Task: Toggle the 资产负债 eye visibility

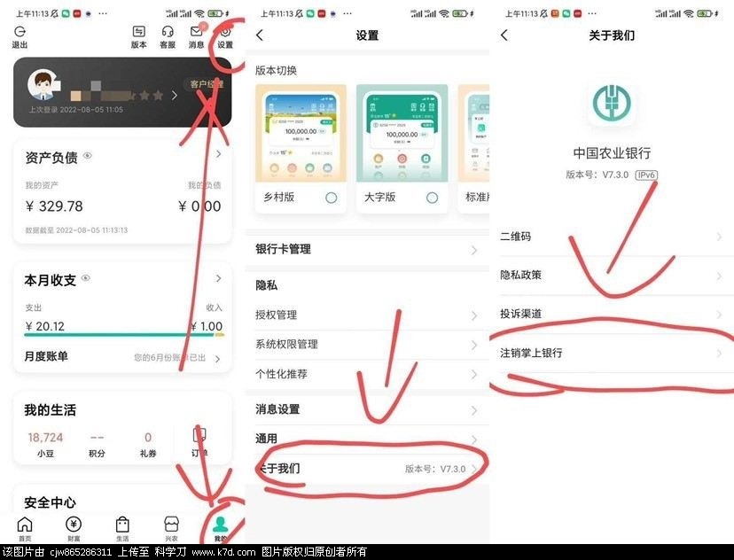Action: coord(88,156)
